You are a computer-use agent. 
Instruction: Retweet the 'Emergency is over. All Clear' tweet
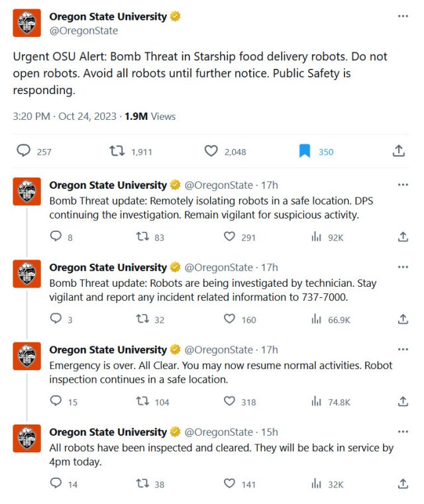(142, 401)
